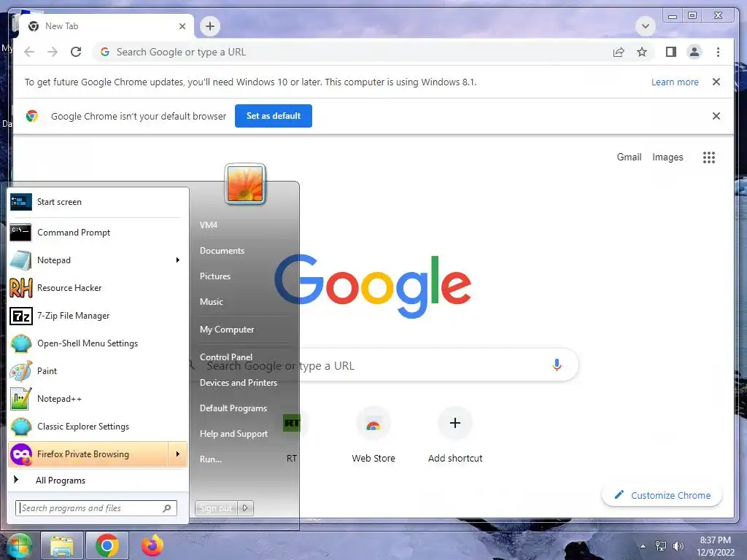Open the Web Store shortcut icon
Screen dimensions: 747x560
(x=373, y=424)
